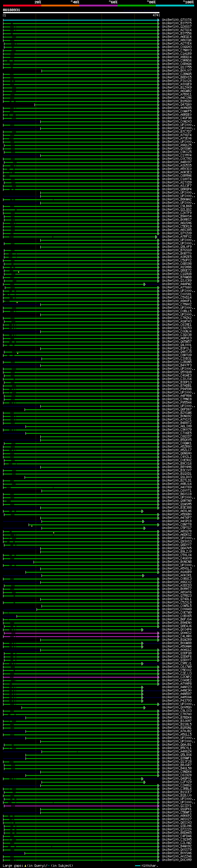Open hit UniRef100_A2TQI4

click(x=177, y=30)
